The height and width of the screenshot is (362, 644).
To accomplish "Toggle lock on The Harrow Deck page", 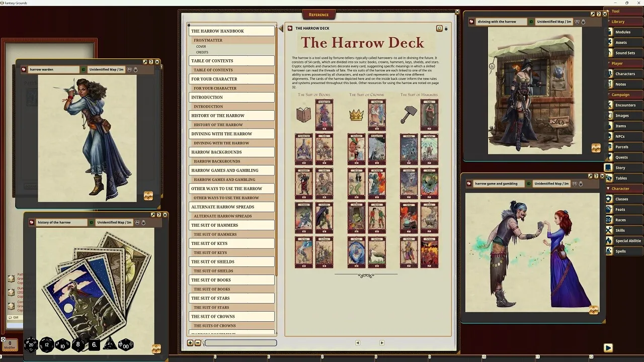I will pos(446,29).
